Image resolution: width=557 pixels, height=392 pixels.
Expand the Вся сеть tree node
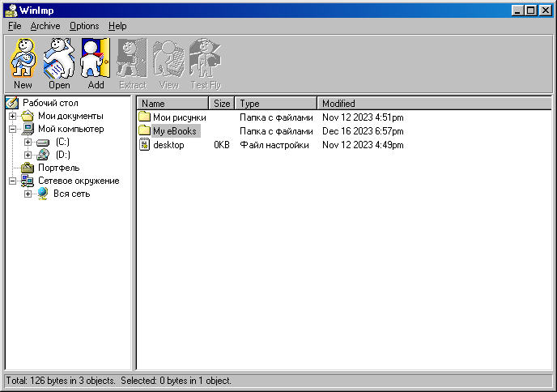tap(28, 194)
